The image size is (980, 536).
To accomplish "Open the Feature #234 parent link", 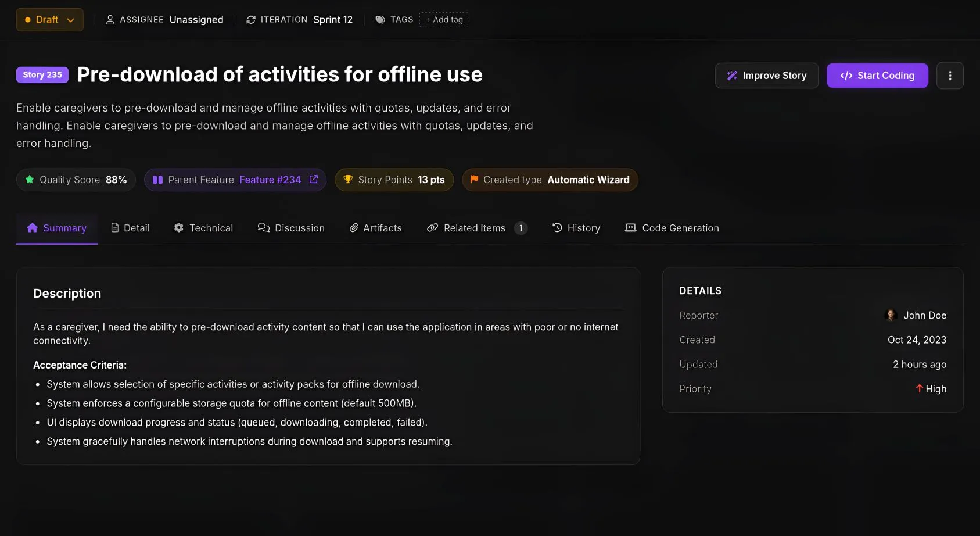I will pos(270,180).
